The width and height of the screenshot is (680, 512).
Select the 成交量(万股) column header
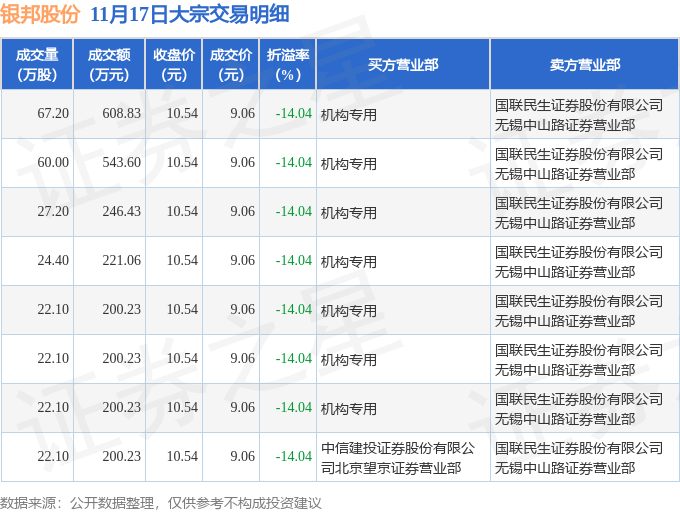(37, 64)
